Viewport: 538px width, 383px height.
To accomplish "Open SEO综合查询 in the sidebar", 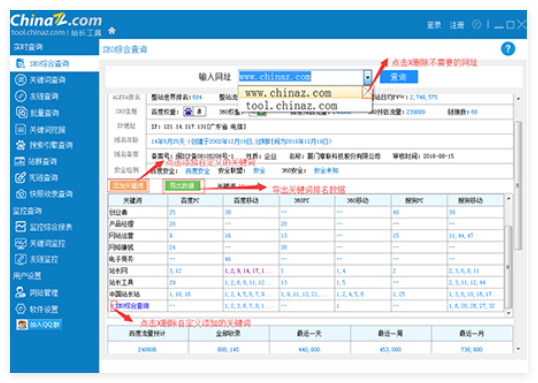I will point(55,63).
